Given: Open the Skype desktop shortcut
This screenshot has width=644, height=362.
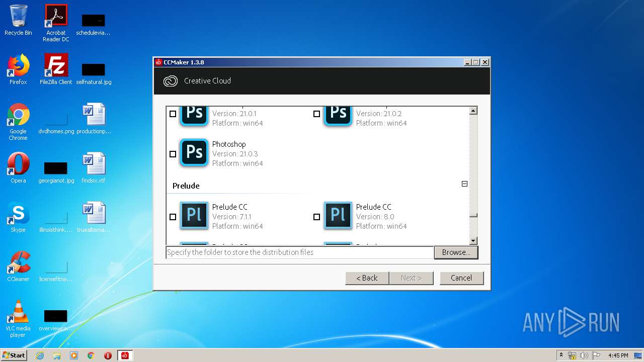Looking at the screenshot, I should [x=18, y=217].
